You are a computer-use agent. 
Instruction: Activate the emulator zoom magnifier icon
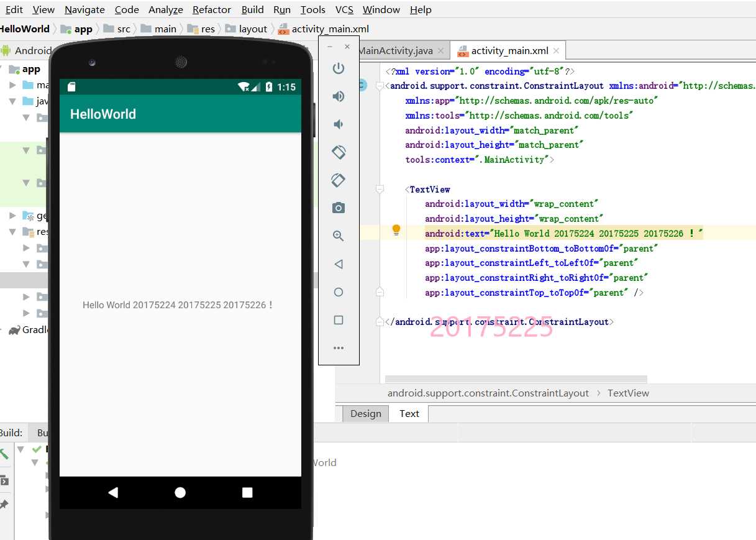(339, 236)
